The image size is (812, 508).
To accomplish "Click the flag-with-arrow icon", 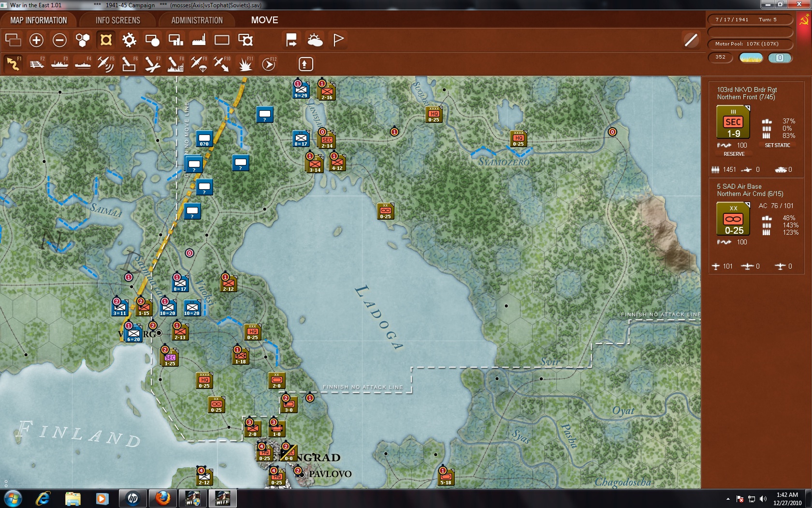I will [291, 40].
